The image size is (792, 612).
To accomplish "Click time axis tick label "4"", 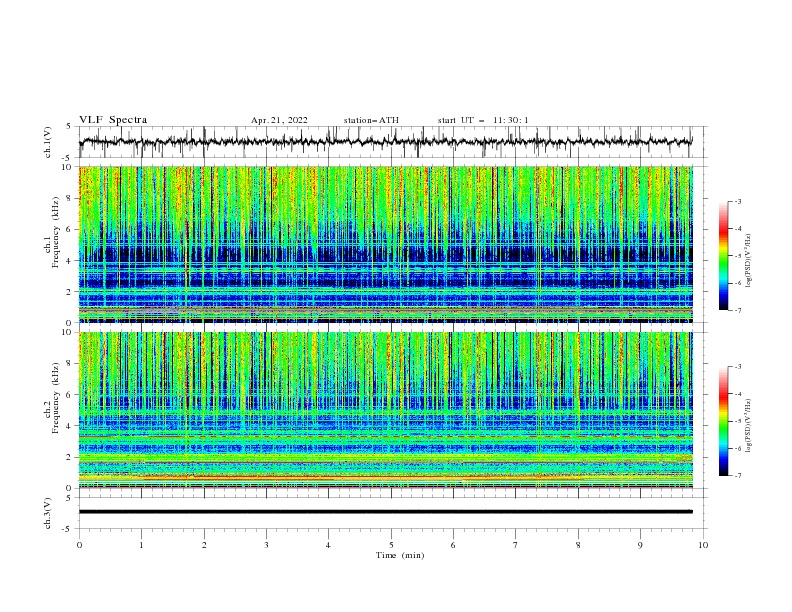I will (328, 545).
